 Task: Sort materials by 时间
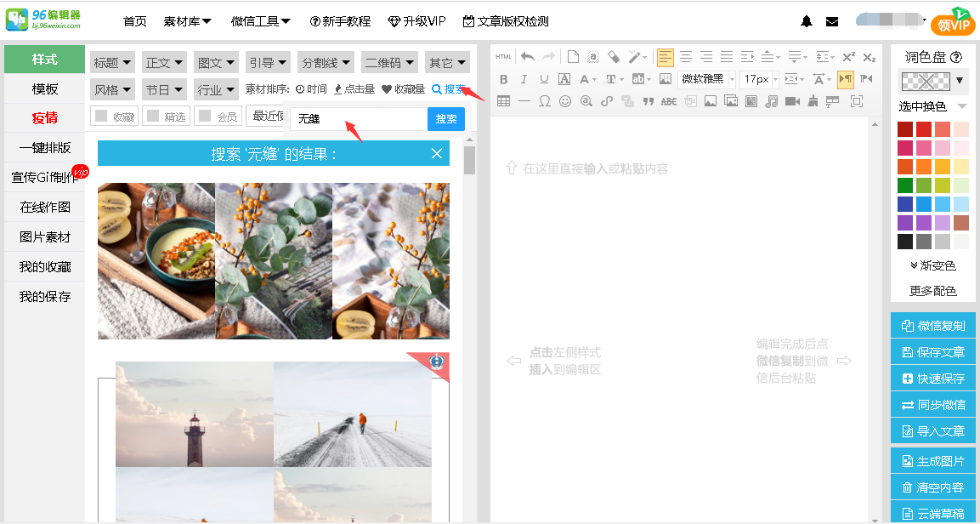point(311,89)
